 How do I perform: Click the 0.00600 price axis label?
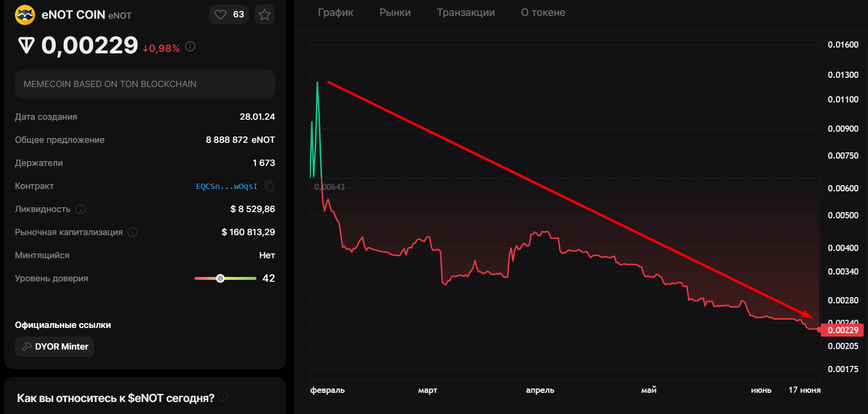coord(843,188)
